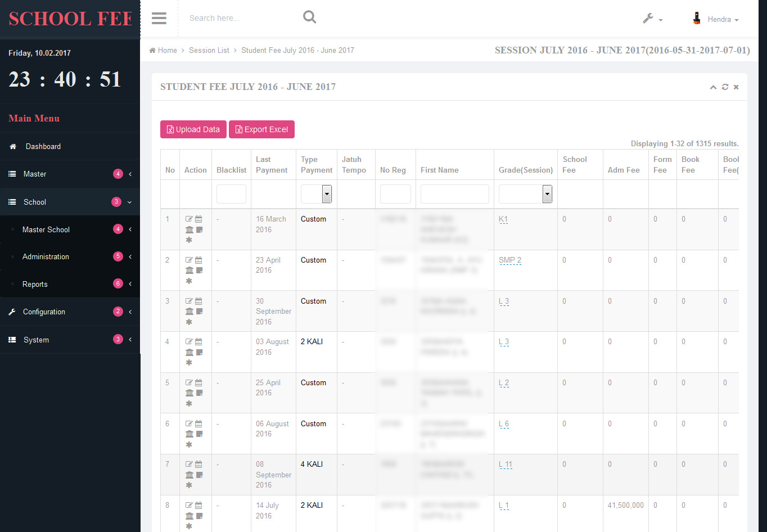Open the Type Payment filter dropdown
Screen dimensions: 767x532
point(327,194)
